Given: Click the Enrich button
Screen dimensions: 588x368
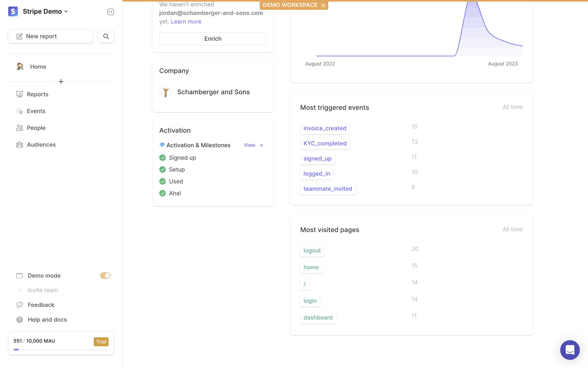Looking at the screenshot, I should tap(213, 39).
